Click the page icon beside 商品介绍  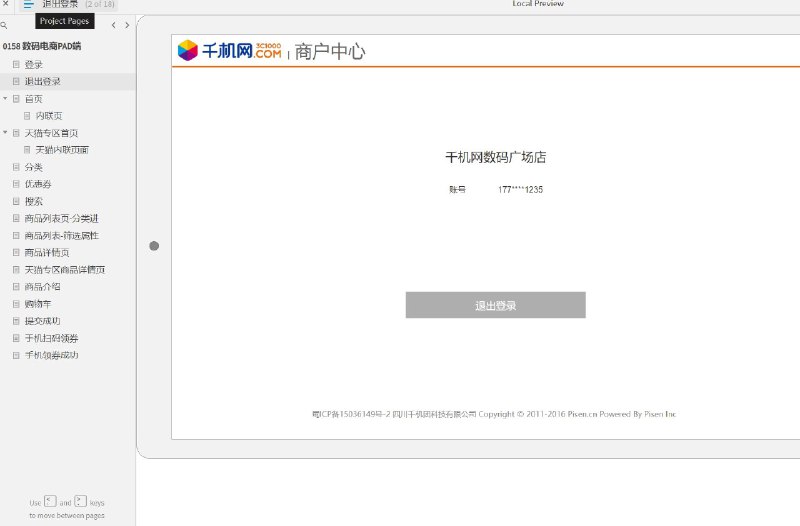[16, 286]
